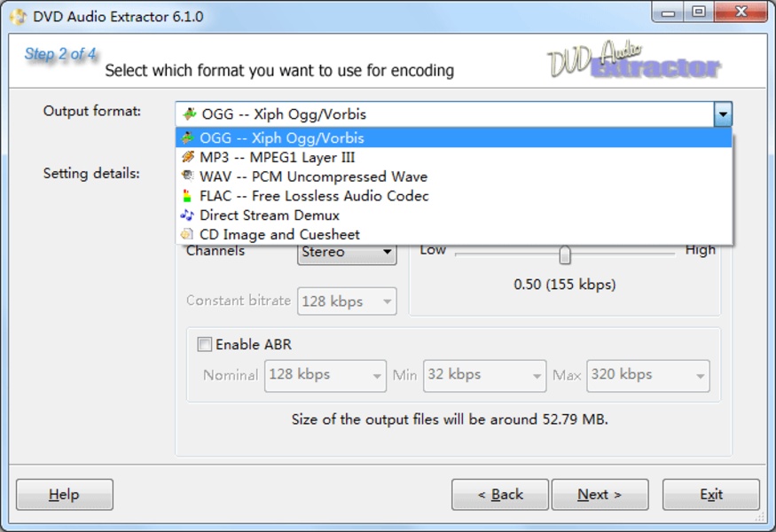Click the quality slider handle
This screenshot has height=532, width=776.
click(x=565, y=254)
